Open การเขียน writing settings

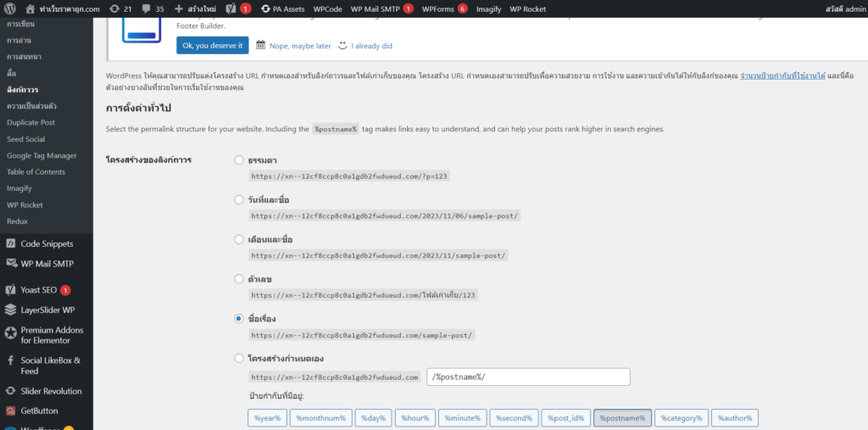point(20,25)
